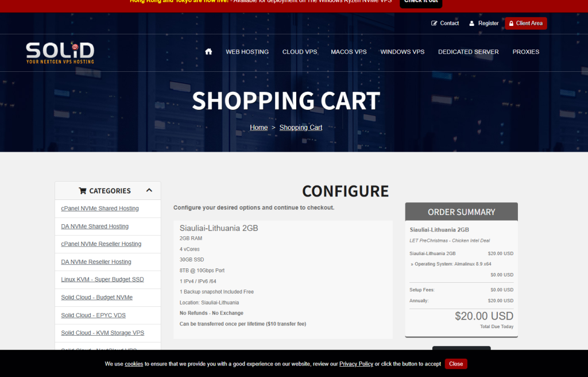Open Solid Cloud - EPYC VDS category
This screenshot has width=588, height=377.
click(x=93, y=316)
